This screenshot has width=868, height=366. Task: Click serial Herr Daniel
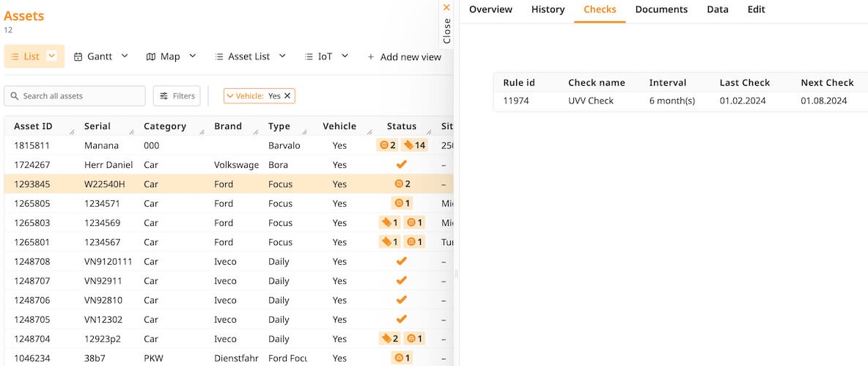(108, 164)
